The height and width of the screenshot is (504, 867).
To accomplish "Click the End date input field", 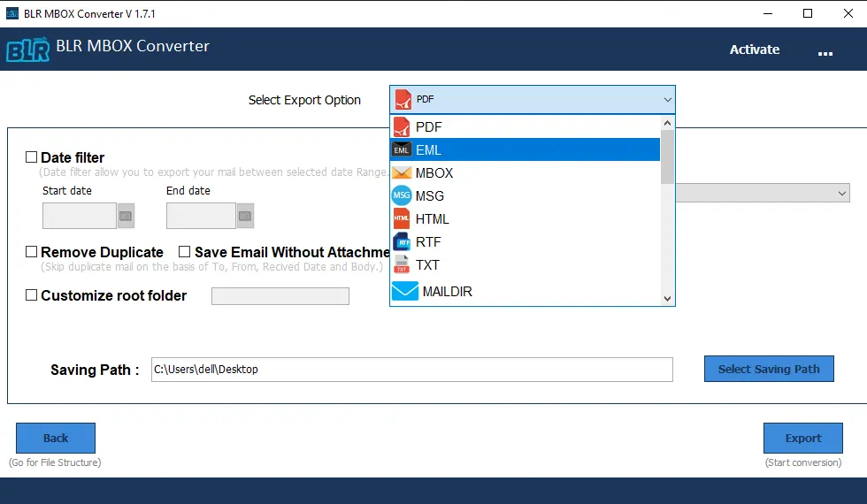I will coord(202,216).
